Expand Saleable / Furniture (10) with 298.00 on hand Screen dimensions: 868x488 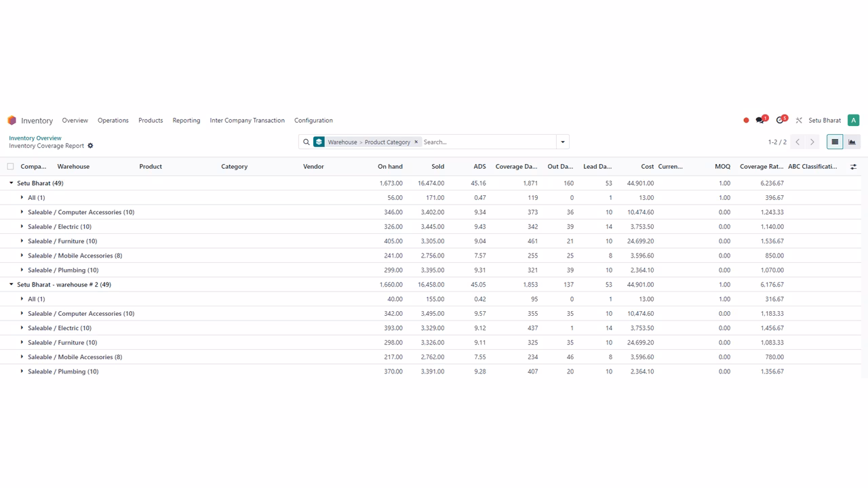(22, 342)
